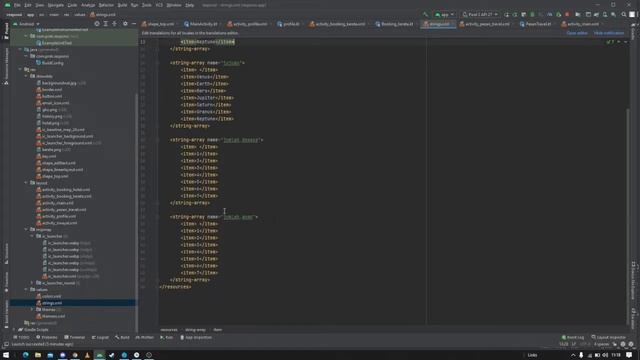Viewport: 640px width, 360px height.
Task: Open the Code menu
Action: [72, 5]
